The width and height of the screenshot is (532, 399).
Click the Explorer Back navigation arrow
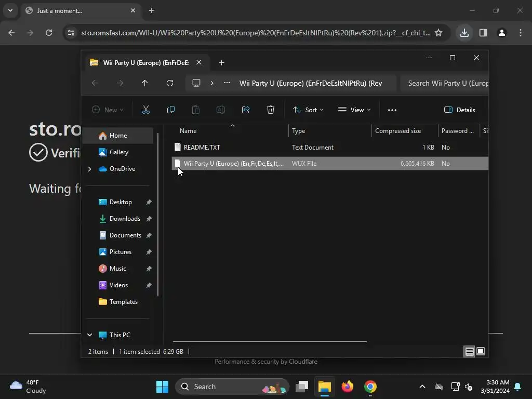point(95,83)
